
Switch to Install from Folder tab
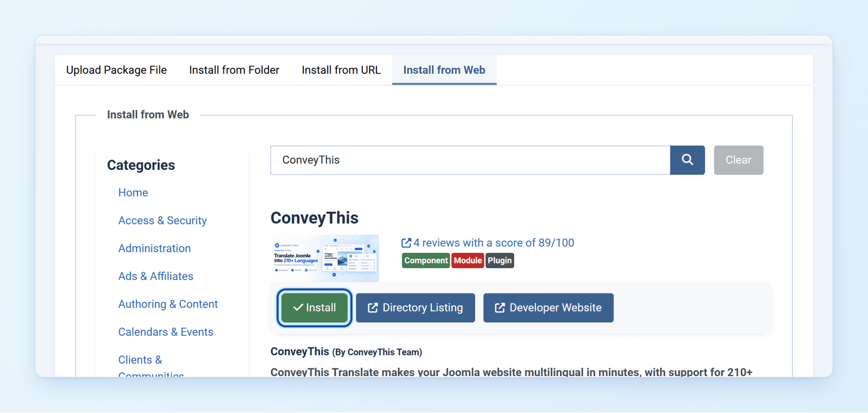click(x=234, y=70)
